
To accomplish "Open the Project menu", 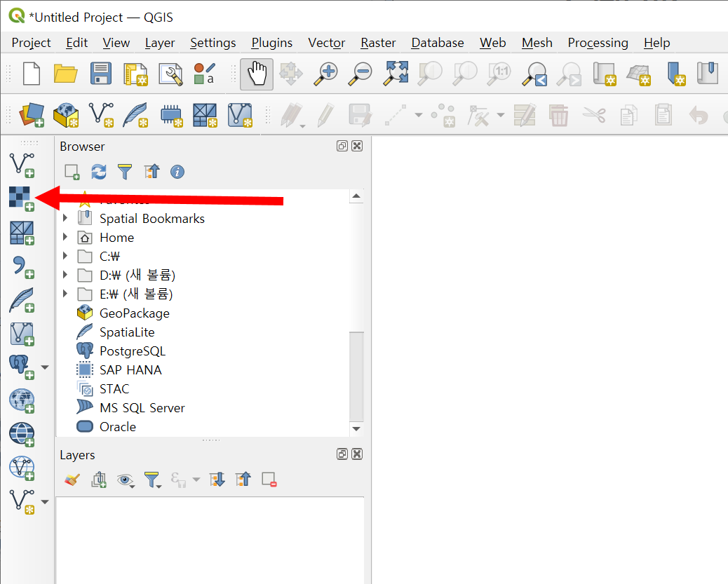I will [31, 43].
